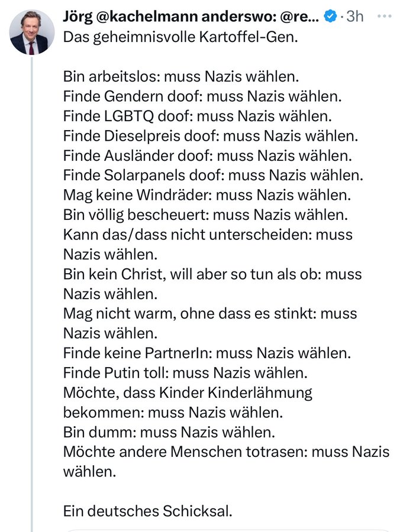Click the "Finde keine PartnerIn" line

[x=207, y=353]
